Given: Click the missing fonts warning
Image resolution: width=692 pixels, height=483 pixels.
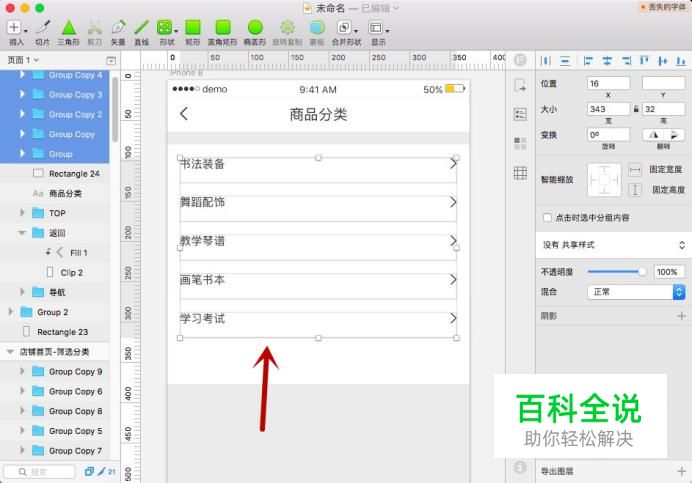Looking at the screenshot, I should (663, 7).
